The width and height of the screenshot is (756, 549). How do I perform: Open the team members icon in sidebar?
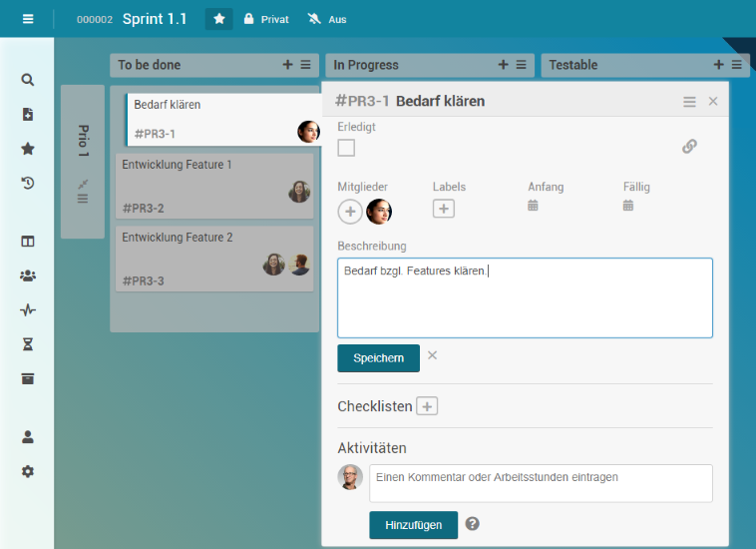click(x=28, y=275)
